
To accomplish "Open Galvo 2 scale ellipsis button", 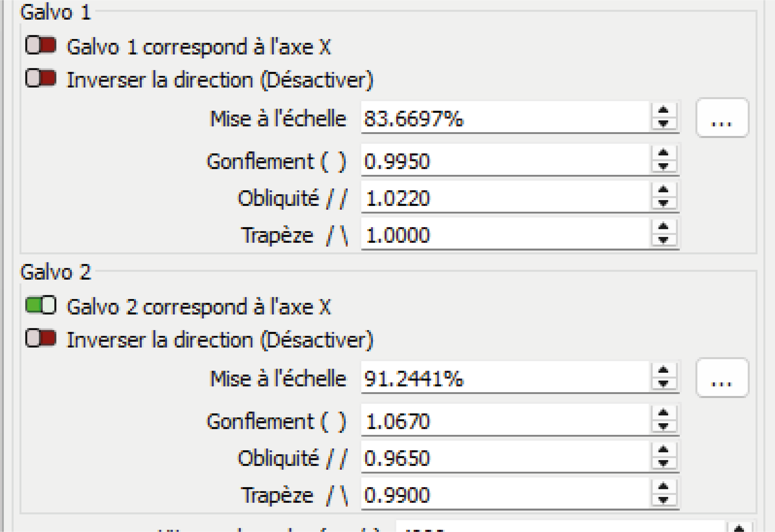I will click(722, 378).
